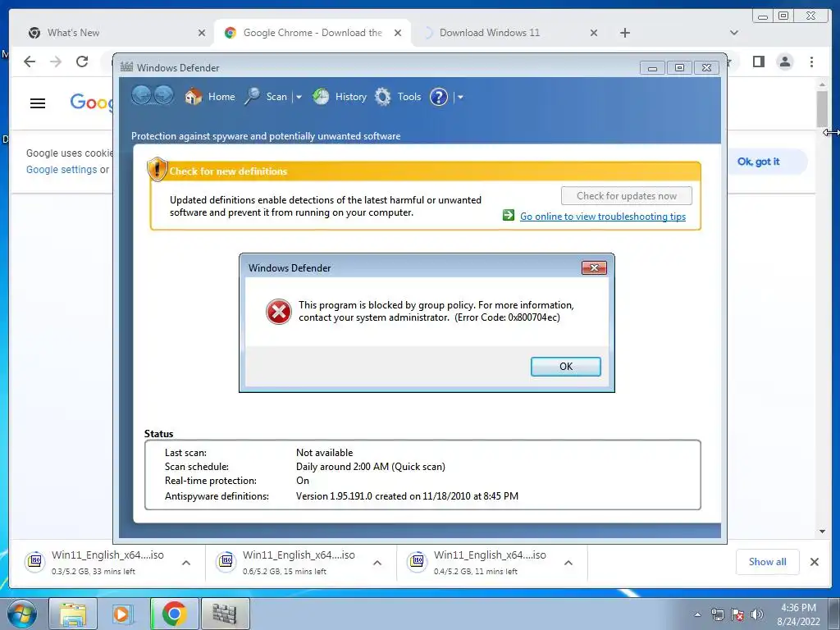Open a new Chrome tab
This screenshot has width=840, height=630.
click(x=624, y=33)
